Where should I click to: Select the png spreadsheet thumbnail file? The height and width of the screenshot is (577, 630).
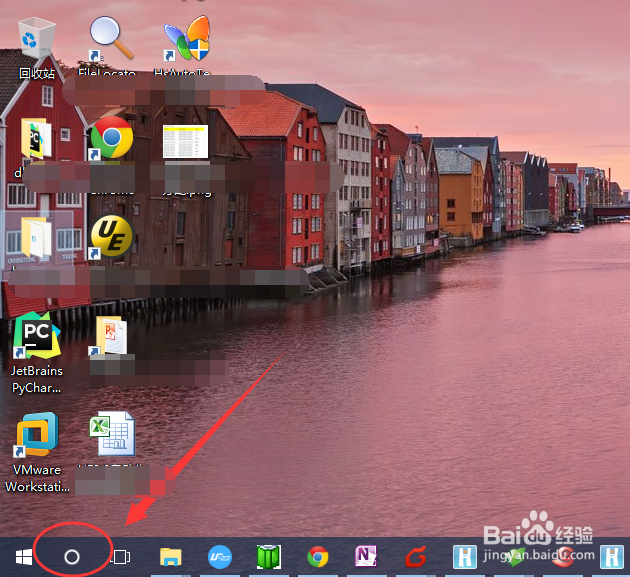tap(186, 141)
